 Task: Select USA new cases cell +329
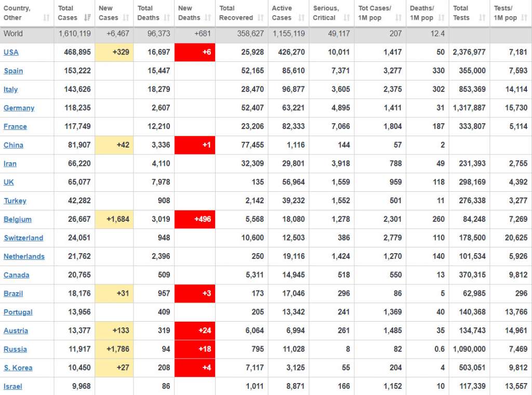[114, 52]
